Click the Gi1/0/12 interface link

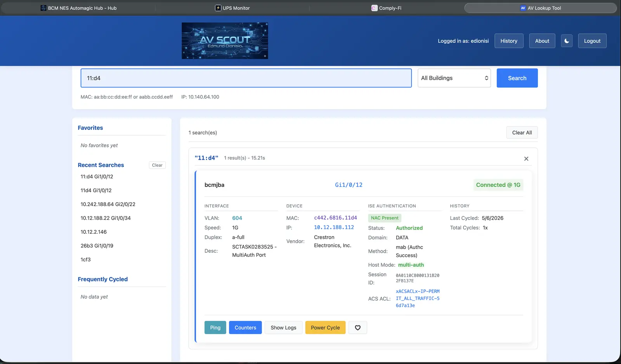coord(349,185)
